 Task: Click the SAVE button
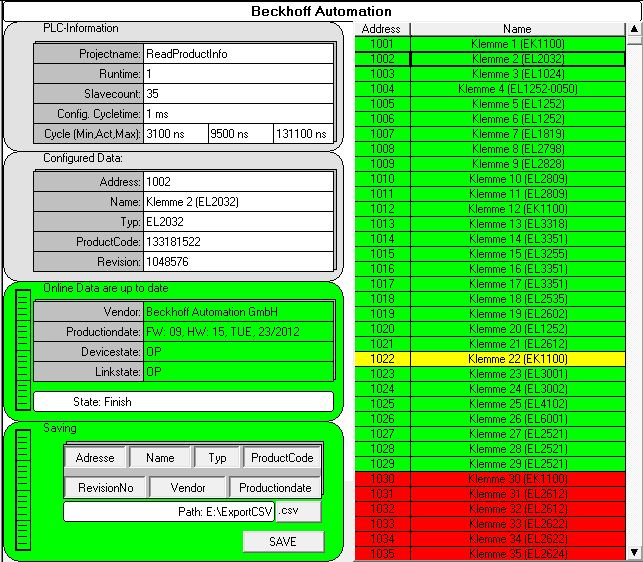pos(283,541)
